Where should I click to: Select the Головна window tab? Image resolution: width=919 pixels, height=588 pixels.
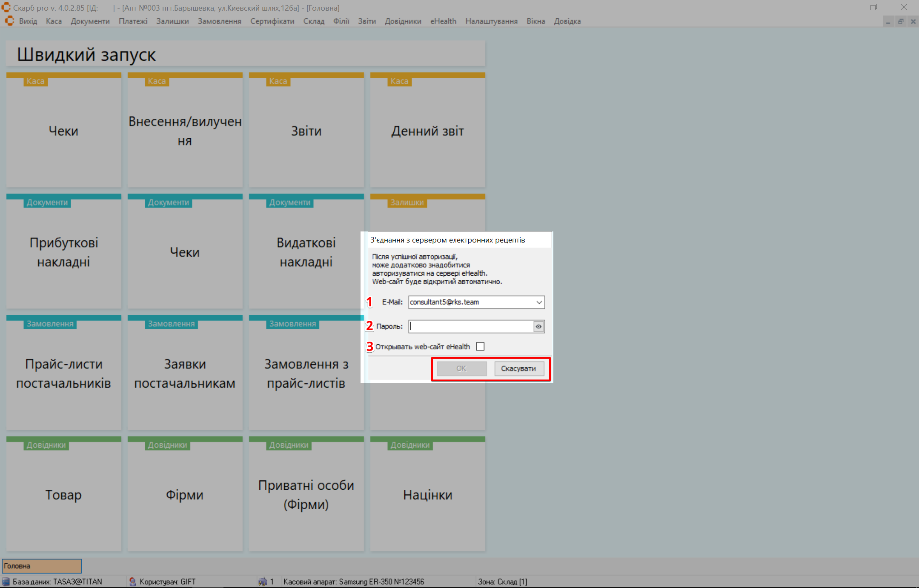coord(42,566)
